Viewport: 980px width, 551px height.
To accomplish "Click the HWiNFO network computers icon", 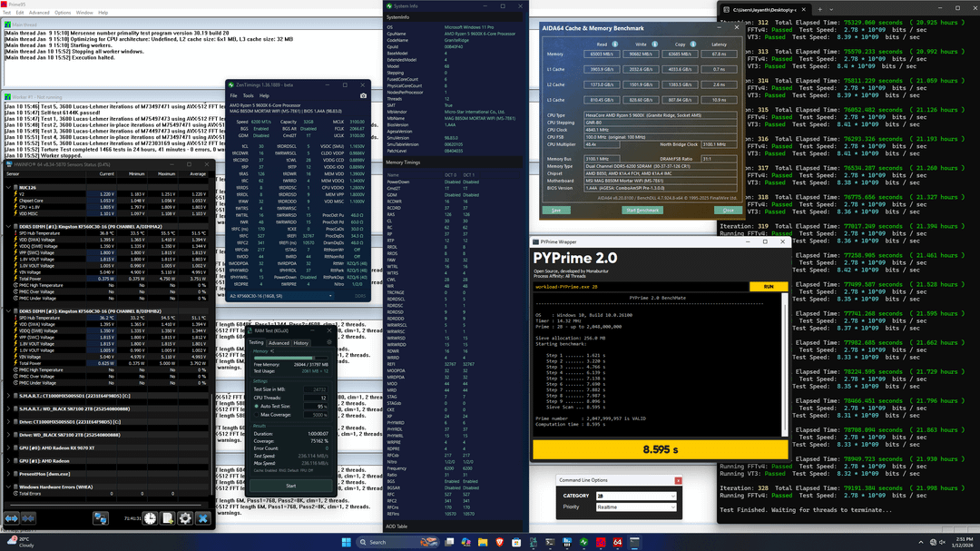I will point(101,518).
